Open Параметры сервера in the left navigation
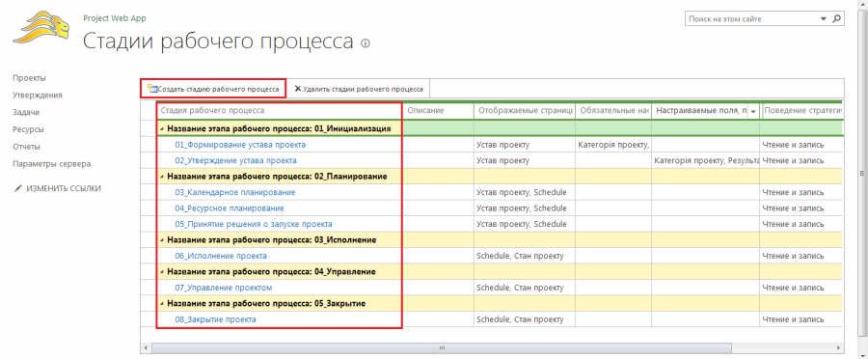The width and height of the screenshot is (868, 359). tap(52, 163)
